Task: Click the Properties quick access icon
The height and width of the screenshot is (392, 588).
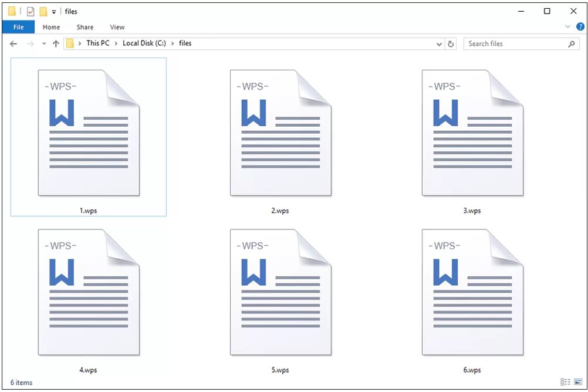Action: pos(31,12)
